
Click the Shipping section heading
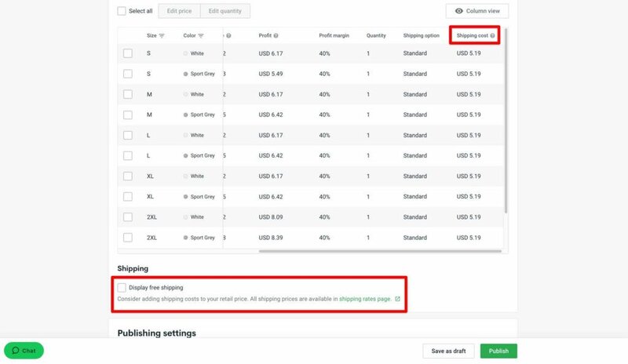point(133,268)
